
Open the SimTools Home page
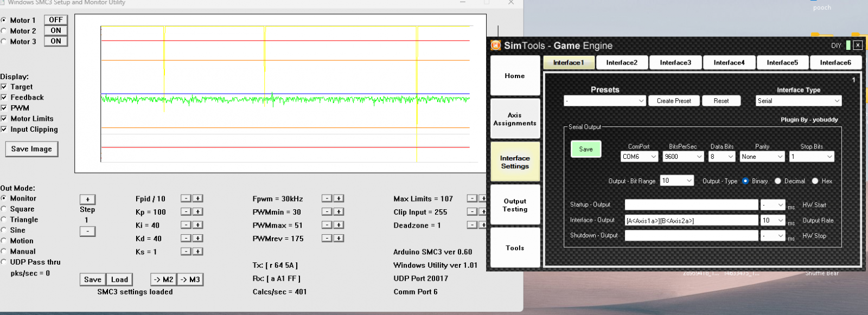[515, 76]
